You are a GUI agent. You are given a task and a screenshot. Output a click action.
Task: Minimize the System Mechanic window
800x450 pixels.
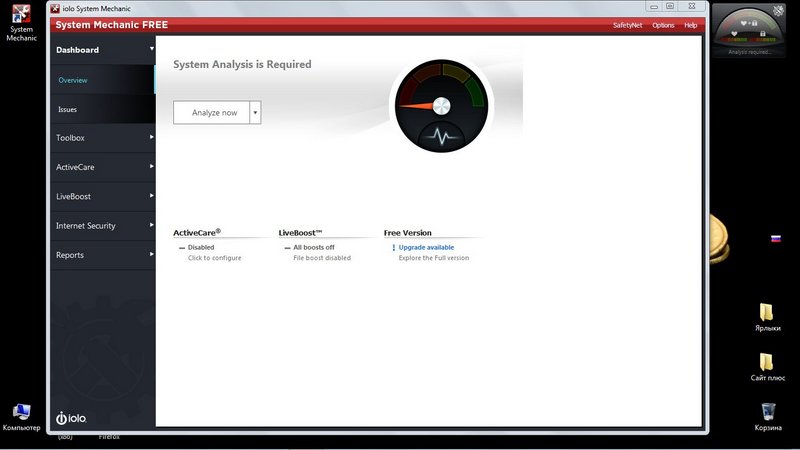coord(654,6)
